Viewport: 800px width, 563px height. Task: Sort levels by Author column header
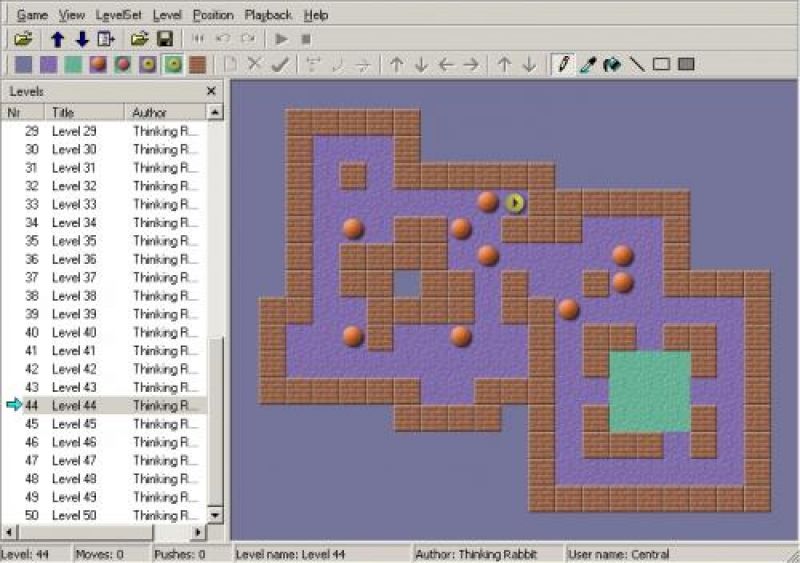[x=165, y=112]
